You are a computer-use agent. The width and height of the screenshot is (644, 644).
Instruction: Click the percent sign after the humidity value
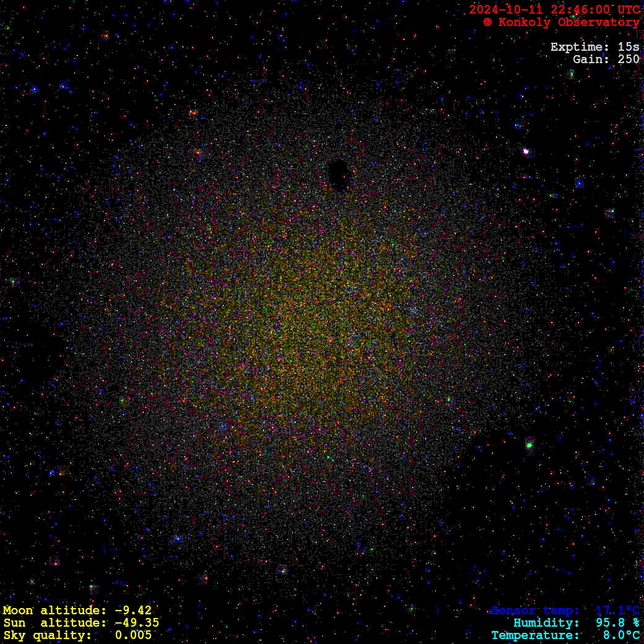(635, 623)
